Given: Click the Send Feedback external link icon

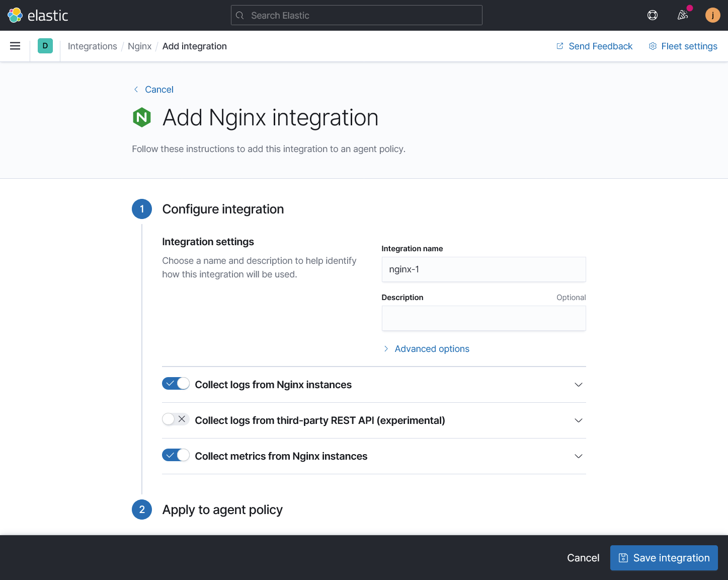Looking at the screenshot, I should point(560,46).
